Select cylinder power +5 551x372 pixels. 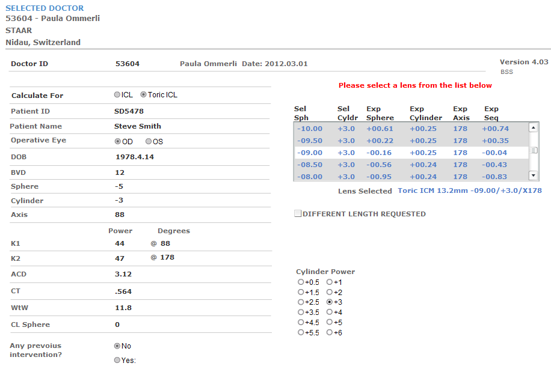point(329,322)
